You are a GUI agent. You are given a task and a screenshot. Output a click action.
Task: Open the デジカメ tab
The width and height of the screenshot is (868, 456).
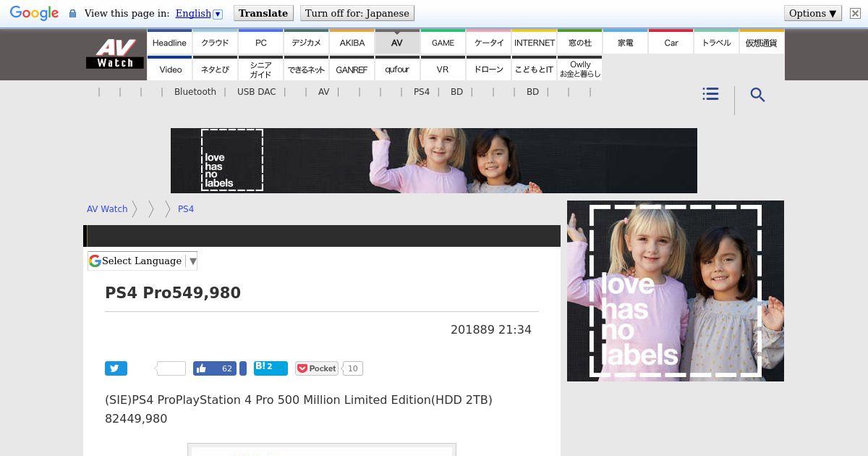point(306,43)
